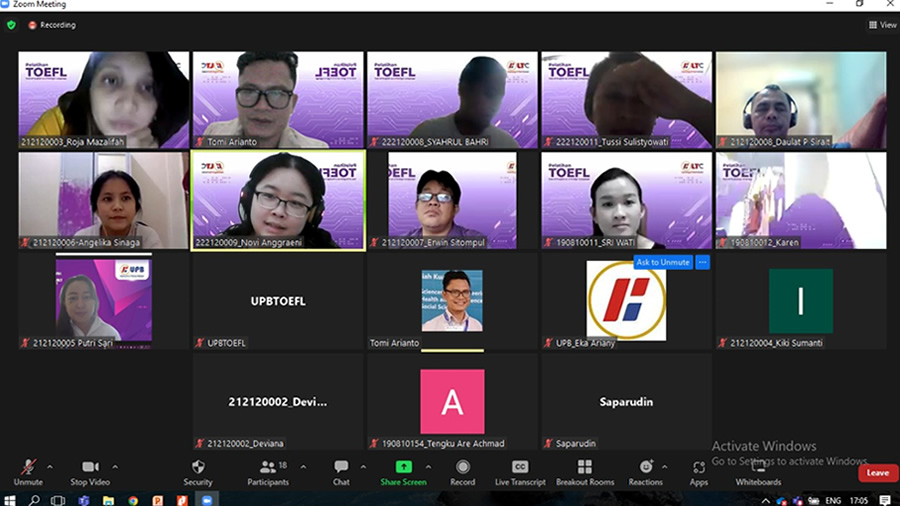This screenshot has width=900, height=506.
Task: Open audio options arrow beside Unmute
Action: pyautogui.click(x=50, y=467)
